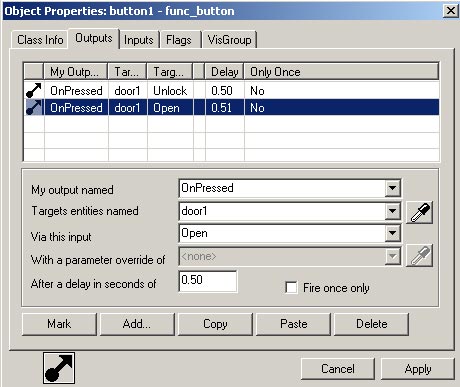Open the Via this input dropdown arrow
Viewport: 460px width, 387px height.
coord(392,233)
